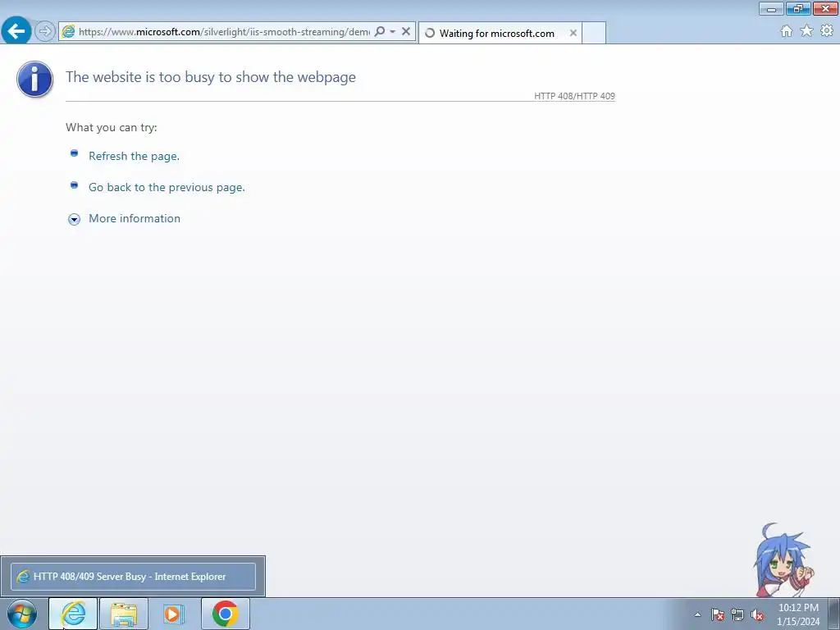This screenshot has height=630, width=840.
Task: Click 'Go back to the previous page.' link
Action: [x=167, y=187]
